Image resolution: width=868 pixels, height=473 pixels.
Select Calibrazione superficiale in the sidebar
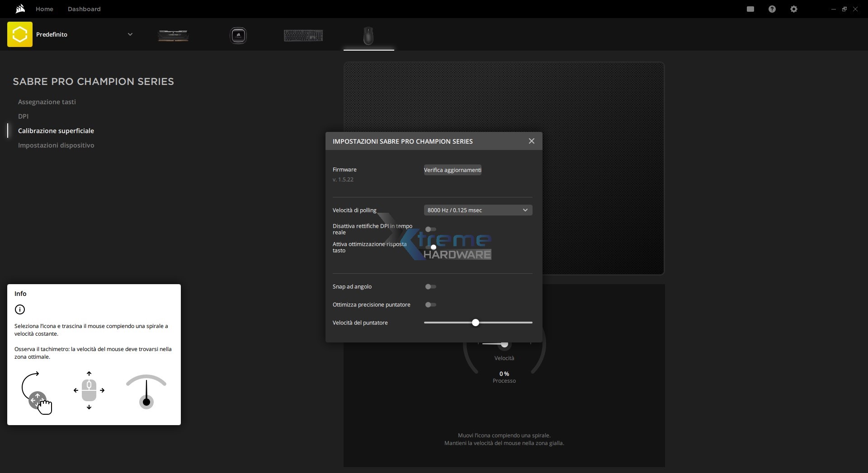click(x=56, y=131)
